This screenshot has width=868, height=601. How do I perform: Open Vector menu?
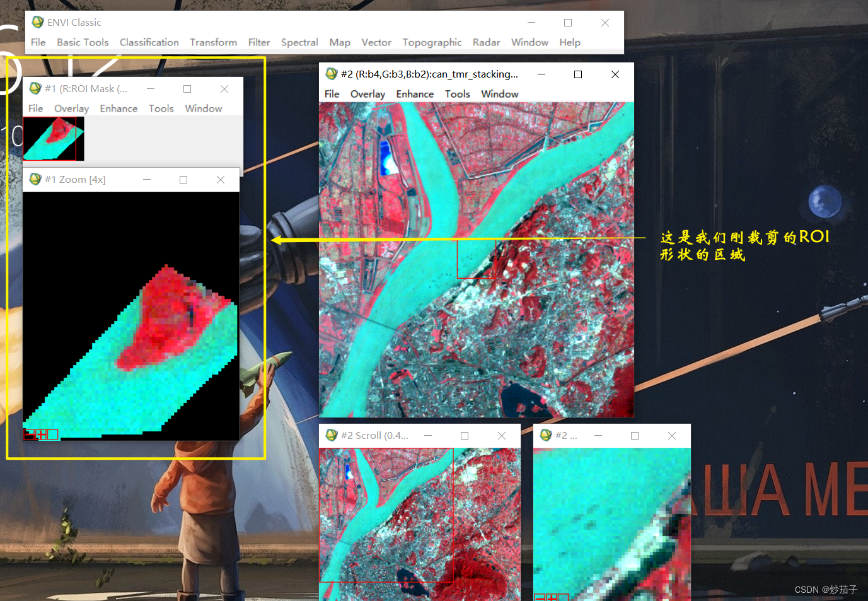coord(376,42)
